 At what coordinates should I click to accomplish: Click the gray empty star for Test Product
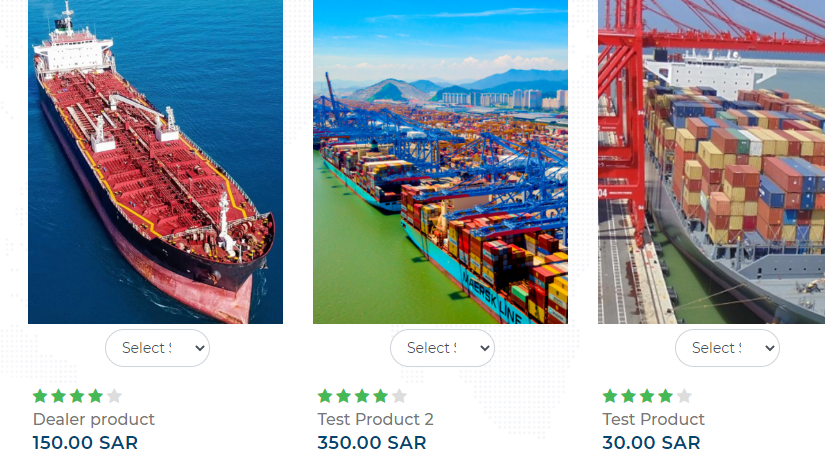coord(684,396)
